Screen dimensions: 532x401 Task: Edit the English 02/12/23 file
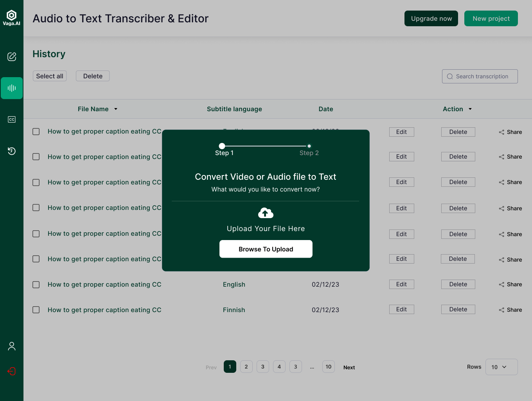pos(402,284)
